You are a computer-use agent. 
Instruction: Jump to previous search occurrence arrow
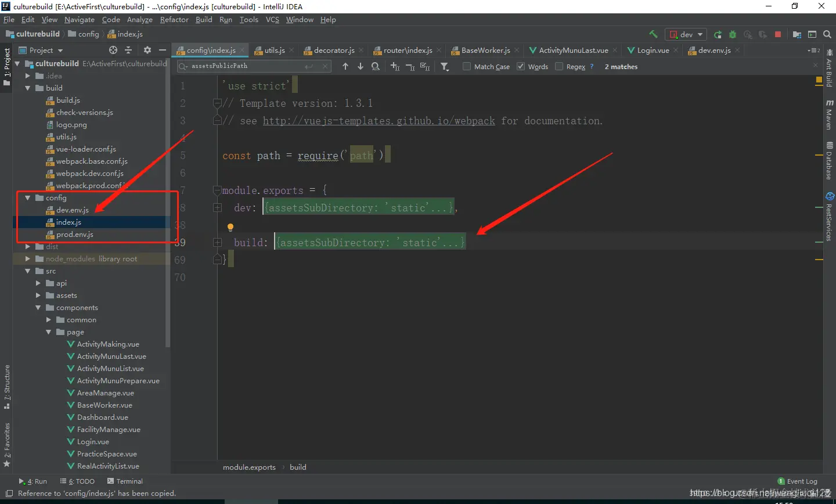click(345, 66)
